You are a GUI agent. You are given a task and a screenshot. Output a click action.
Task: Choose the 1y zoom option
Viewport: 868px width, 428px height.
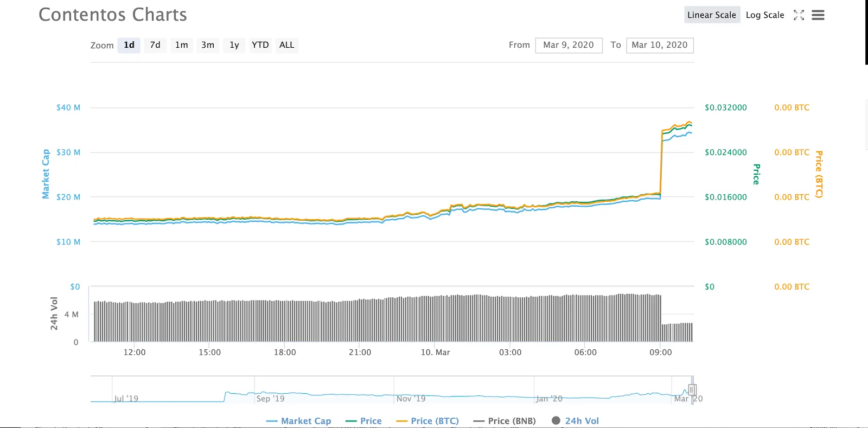pyautogui.click(x=234, y=45)
